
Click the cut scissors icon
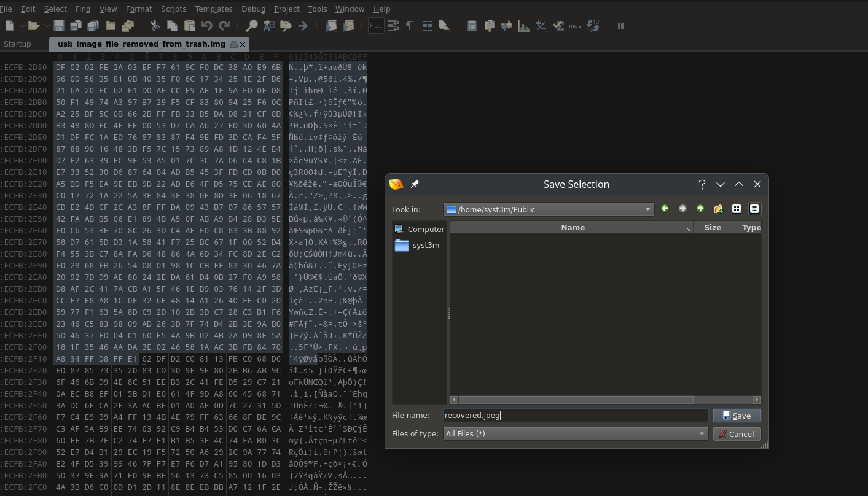(155, 26)
